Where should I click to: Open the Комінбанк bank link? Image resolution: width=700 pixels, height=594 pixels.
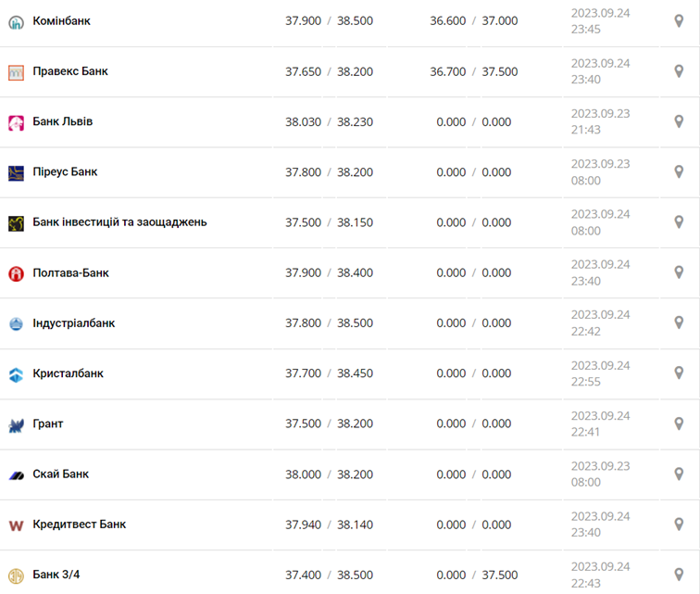pyautogui.click(x=61, y=20)
